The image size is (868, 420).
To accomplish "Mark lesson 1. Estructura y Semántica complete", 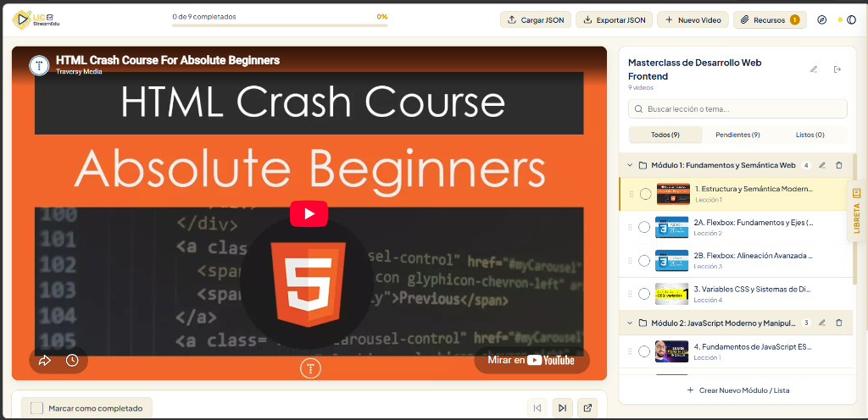I will pyautogui.click(x=645, y=194).
